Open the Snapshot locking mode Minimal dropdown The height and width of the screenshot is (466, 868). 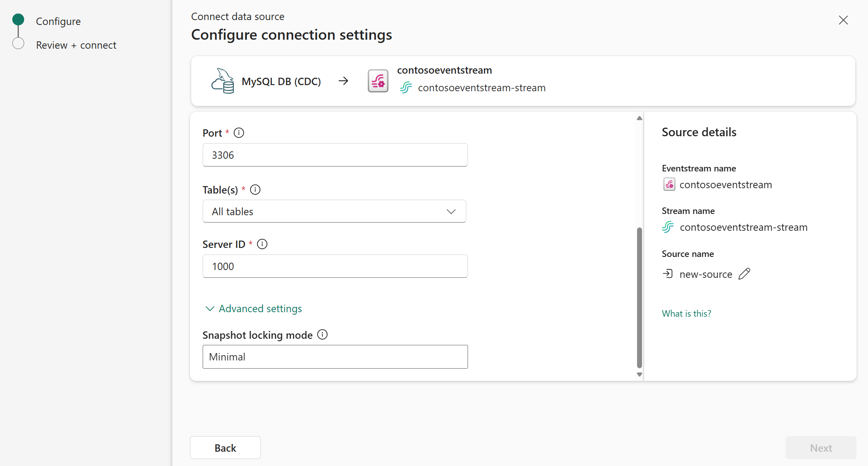[335, 357]
